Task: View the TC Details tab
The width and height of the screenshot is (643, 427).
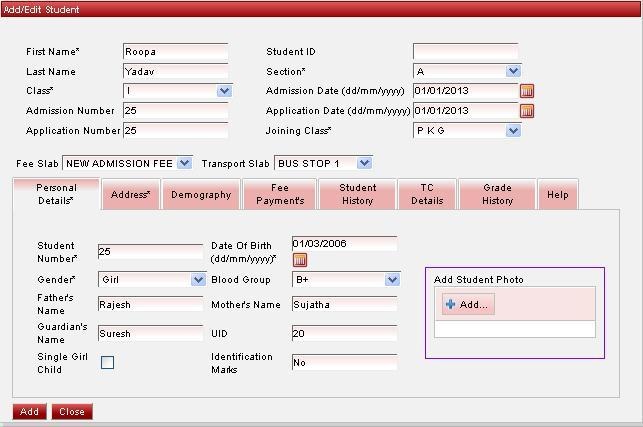Action: click(x=427, y=194)
